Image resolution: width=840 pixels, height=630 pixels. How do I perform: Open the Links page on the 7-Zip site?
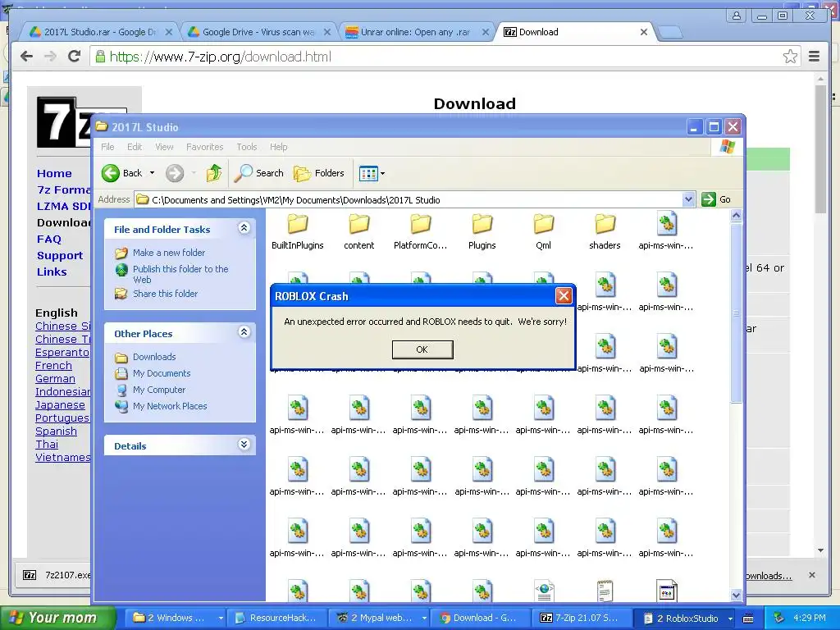[52, 272]
